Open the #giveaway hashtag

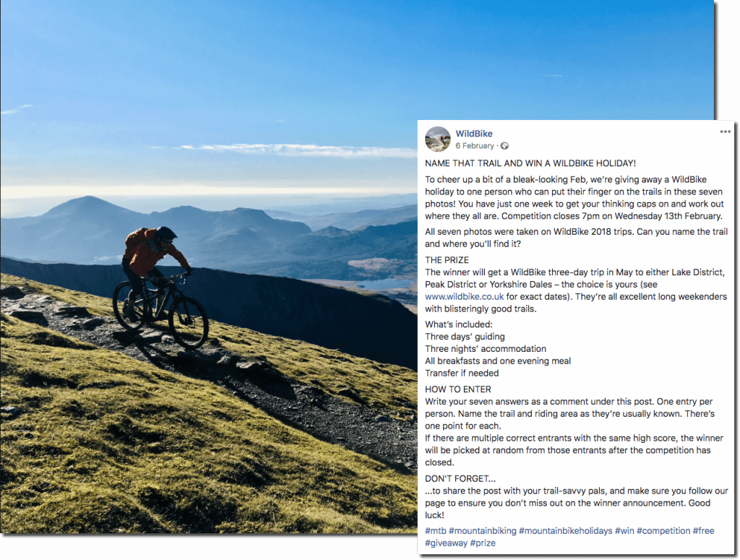[x=446, y=543]
